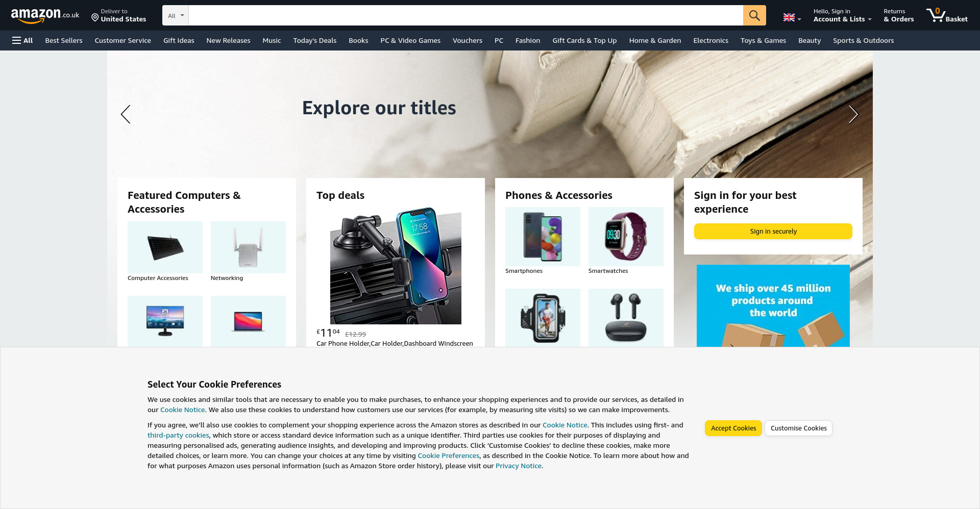Click the orange search magnifier button
980x509 pixels.
point(754,15)
